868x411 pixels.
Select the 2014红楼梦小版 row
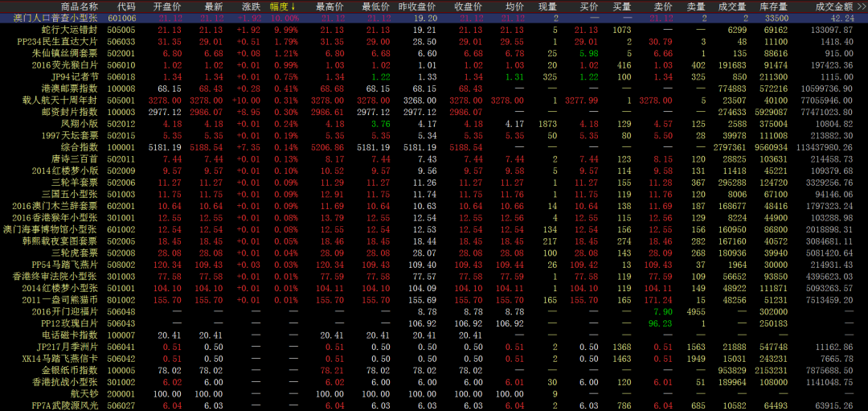tap(434, 171)
